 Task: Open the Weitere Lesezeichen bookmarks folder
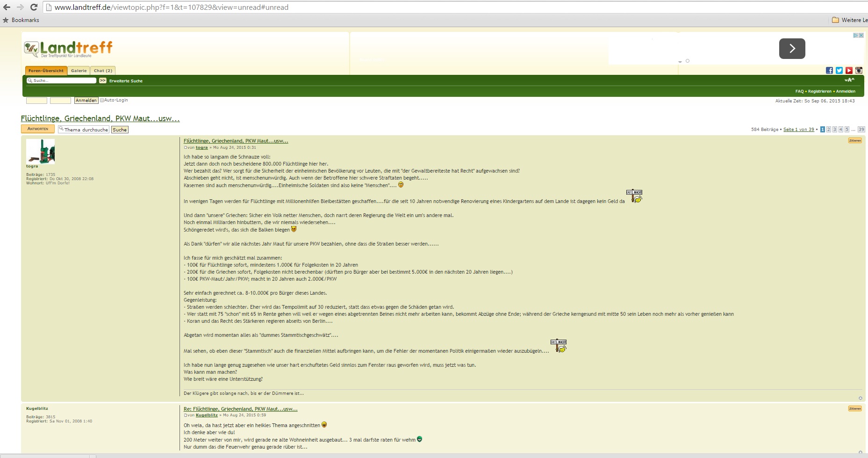(849, 20)
